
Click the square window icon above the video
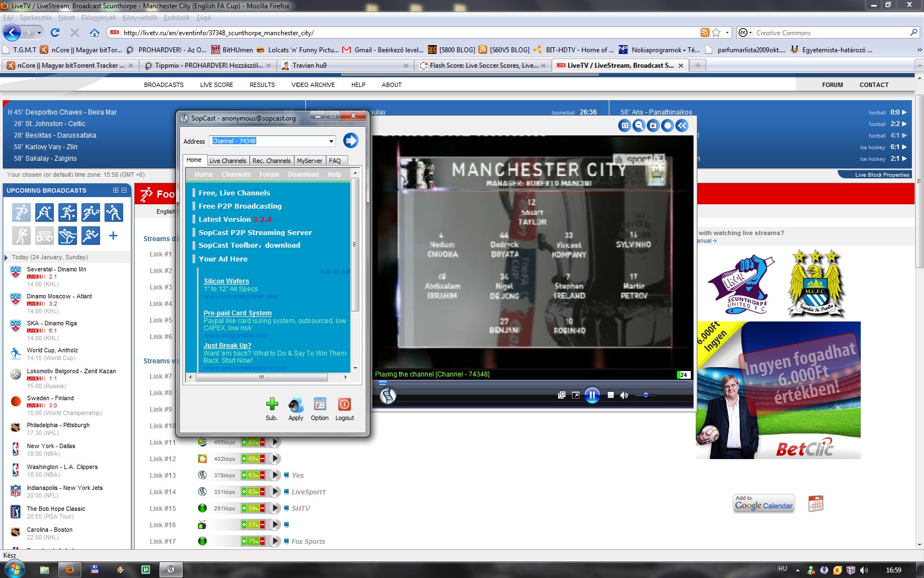point(624,126)
